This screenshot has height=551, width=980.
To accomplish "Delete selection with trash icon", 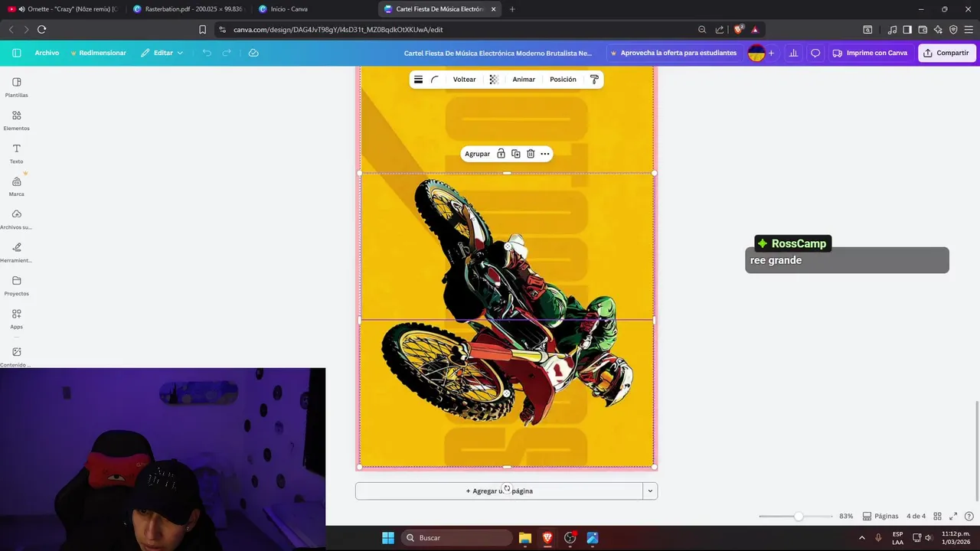I will click(531, 154).
